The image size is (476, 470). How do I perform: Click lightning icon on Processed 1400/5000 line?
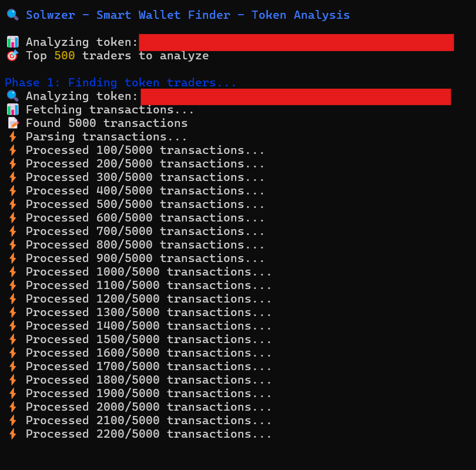12,325
